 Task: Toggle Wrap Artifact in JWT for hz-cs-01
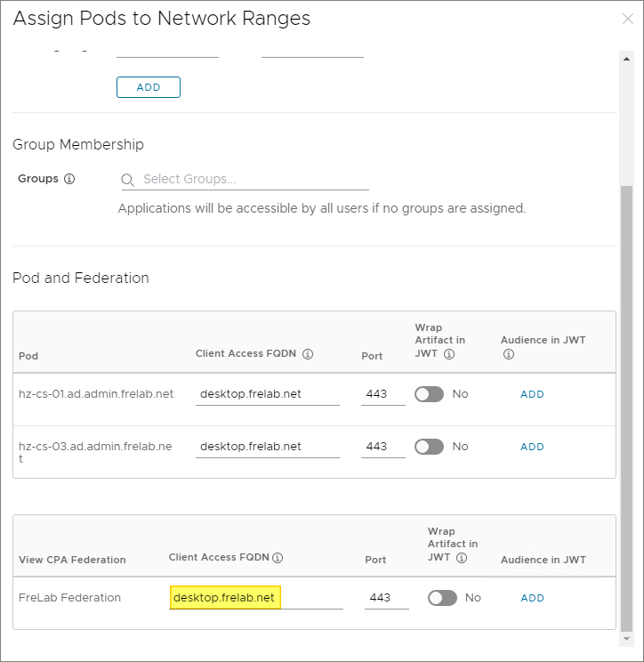[x=429, y=394]
